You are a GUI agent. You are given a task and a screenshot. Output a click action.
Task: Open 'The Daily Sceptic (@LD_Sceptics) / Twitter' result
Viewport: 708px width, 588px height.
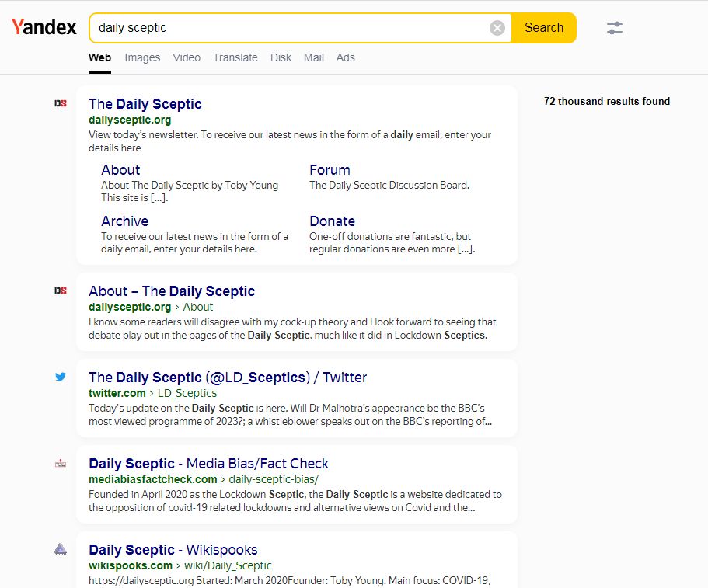pyautogui.click(x=228, y=378)
